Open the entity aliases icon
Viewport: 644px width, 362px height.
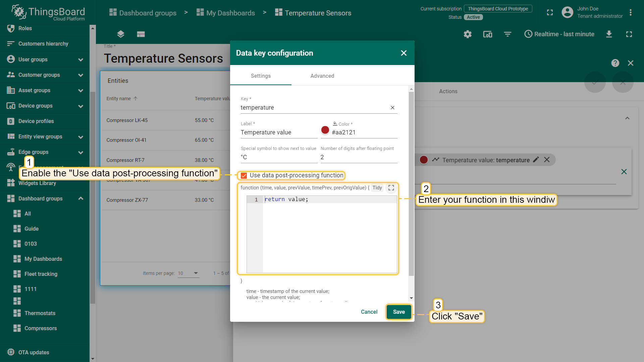[487, 34]
